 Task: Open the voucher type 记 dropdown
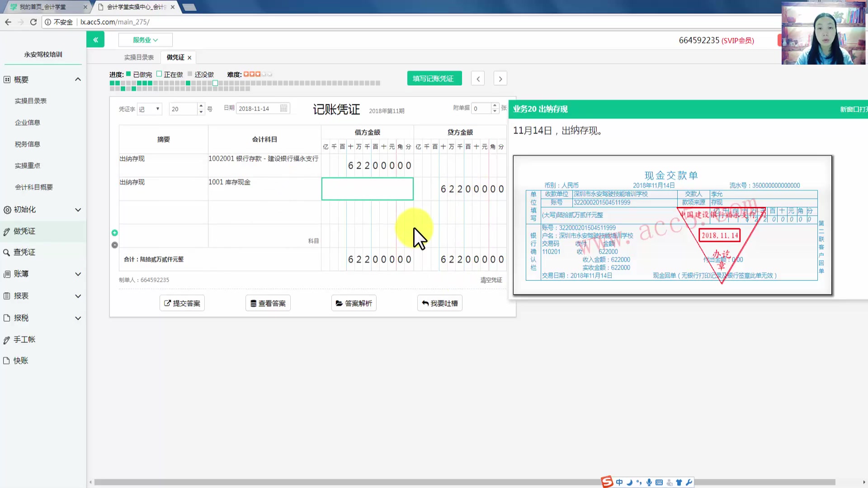coord(149,108)
